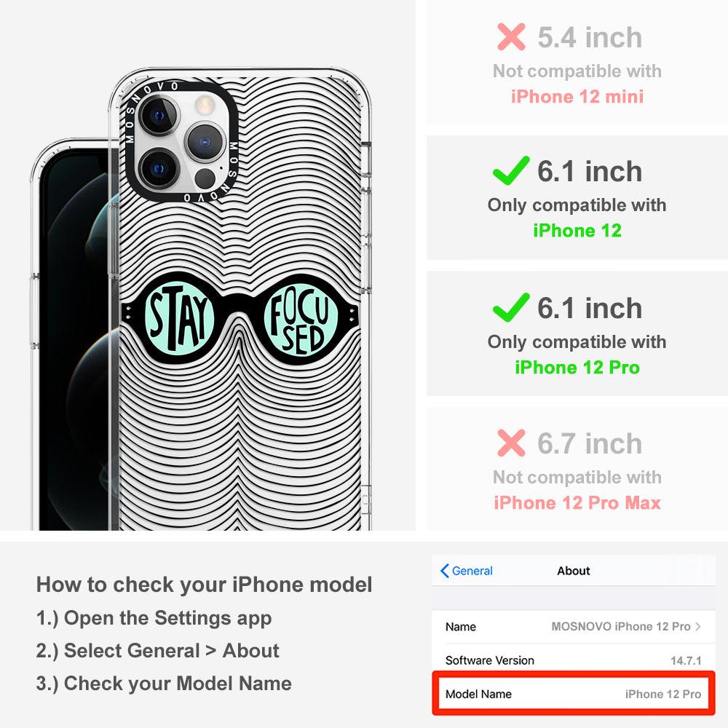Click the iPhone 12 Pro Max label
Viewport: 728px width, 728px height.
pos(577,503)
